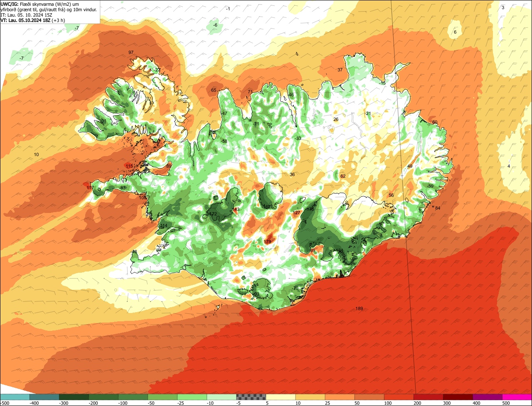Click map value "37" off the northeast coast
Screen dimensions: 532x406
tap(340, 70)
